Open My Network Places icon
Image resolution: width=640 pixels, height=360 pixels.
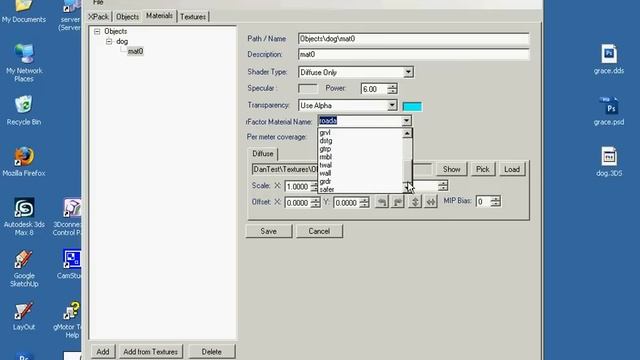(24, 63)
